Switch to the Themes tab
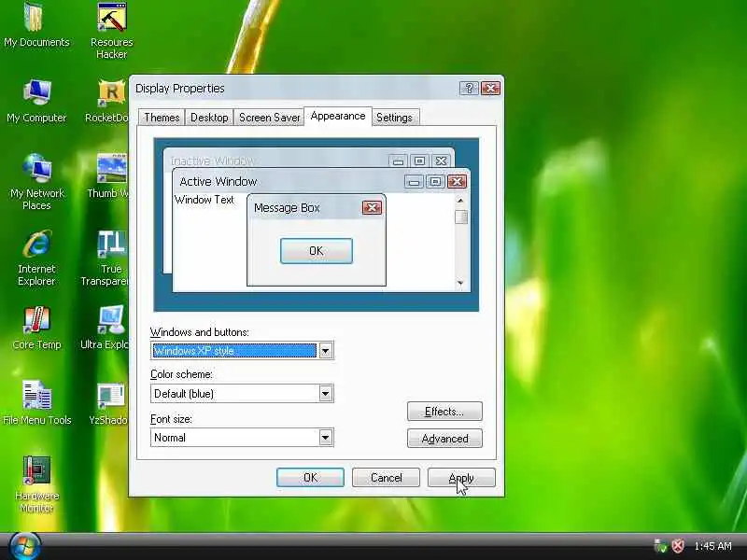Screen dimensions: 747x560 point(162,118)
